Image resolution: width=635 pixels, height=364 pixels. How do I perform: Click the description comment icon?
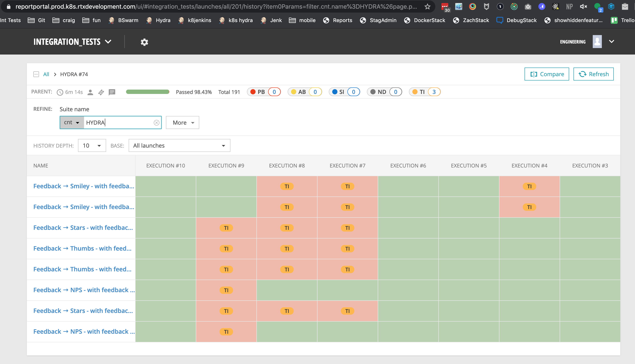pos(112,92)
